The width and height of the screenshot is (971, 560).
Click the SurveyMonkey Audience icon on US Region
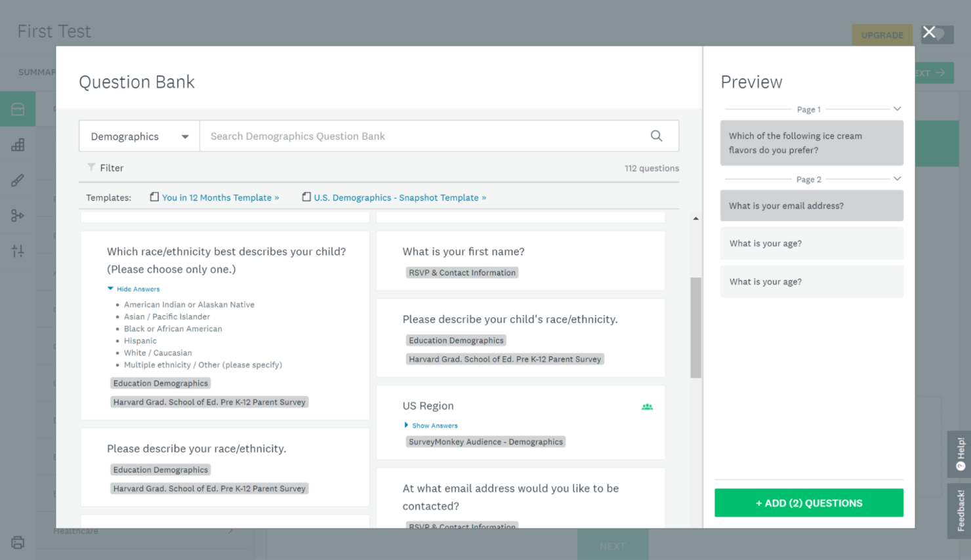(647, 407)
